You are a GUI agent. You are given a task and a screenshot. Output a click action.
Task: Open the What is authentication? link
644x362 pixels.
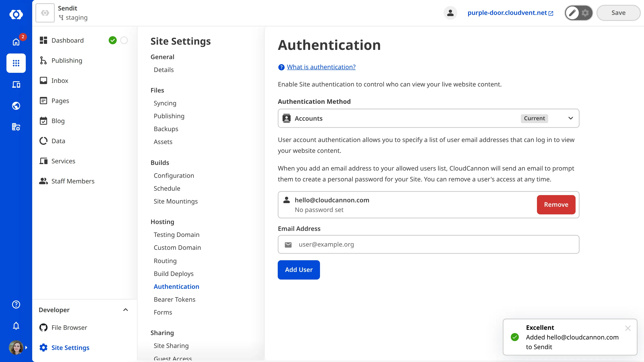point(321,67)
